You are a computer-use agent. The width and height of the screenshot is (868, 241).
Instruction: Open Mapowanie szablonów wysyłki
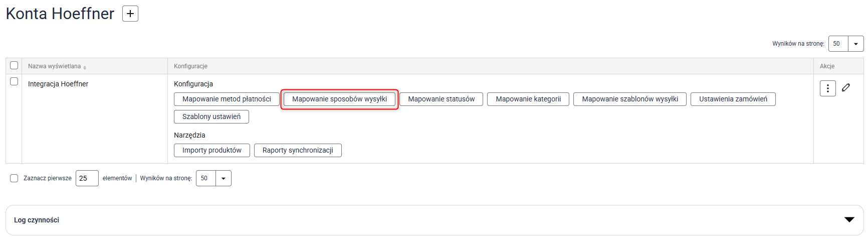click(629, 99)
